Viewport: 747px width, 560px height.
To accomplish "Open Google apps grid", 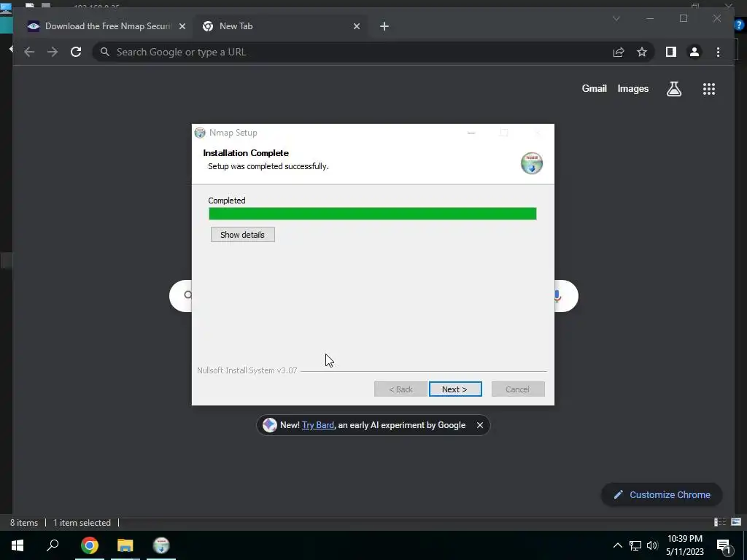I will (709, 88).
